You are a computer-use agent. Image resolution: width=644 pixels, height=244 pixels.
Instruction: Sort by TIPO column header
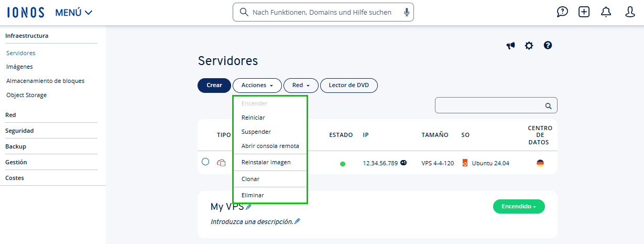(224, 135)
